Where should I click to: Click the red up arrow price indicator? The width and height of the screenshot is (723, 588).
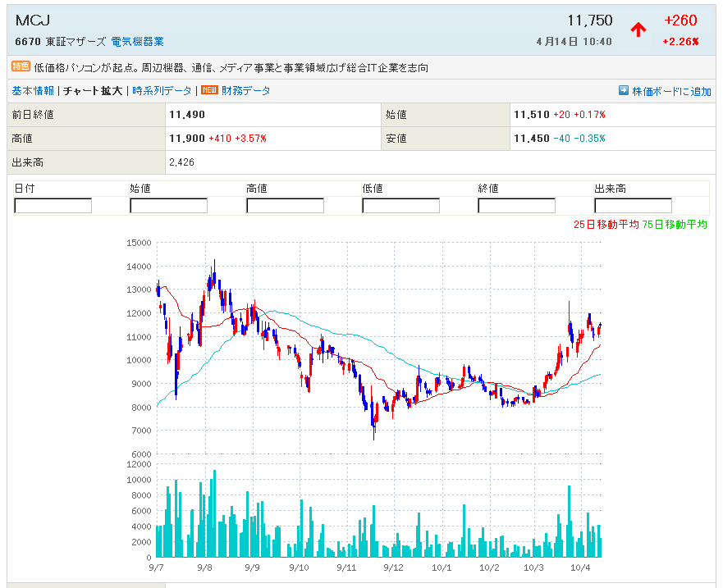pos(638,30)
